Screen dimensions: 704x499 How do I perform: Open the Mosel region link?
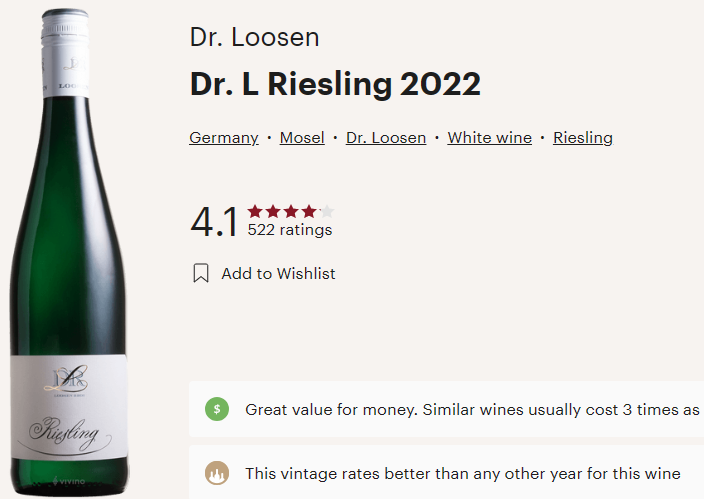coord(302,138)
